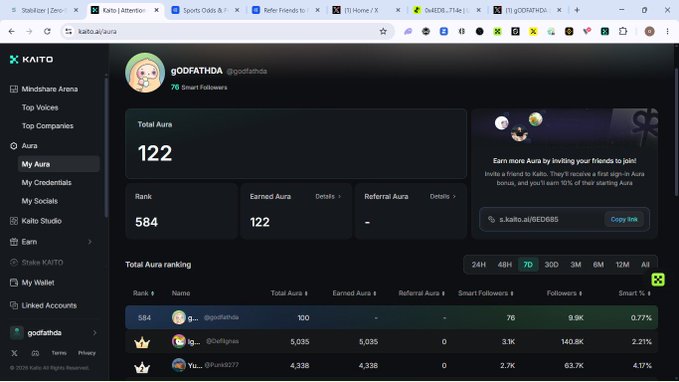The width and height of the screenshot is (679, 382).
Task: Select 30D time range
Action: coord(551,265)
